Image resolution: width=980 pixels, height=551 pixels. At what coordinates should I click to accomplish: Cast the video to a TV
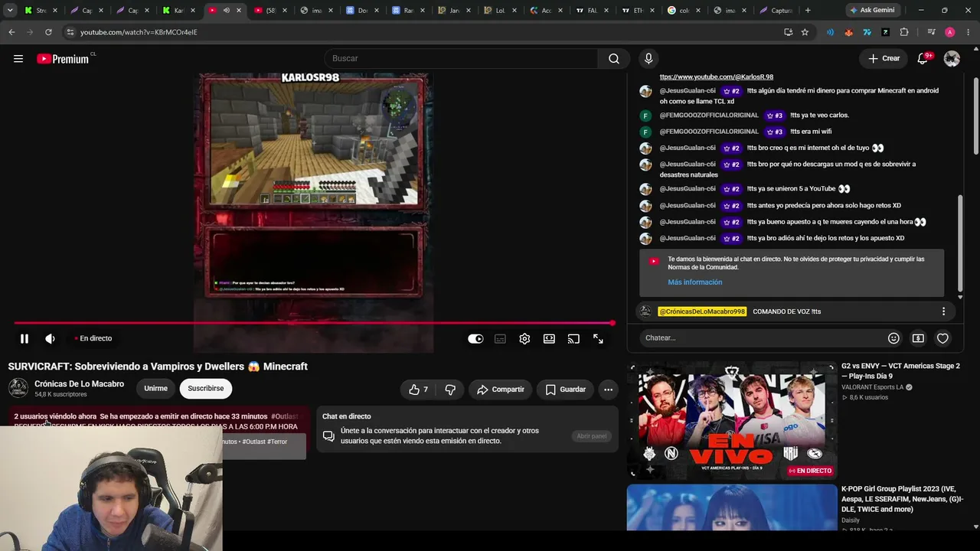(573, 338)
